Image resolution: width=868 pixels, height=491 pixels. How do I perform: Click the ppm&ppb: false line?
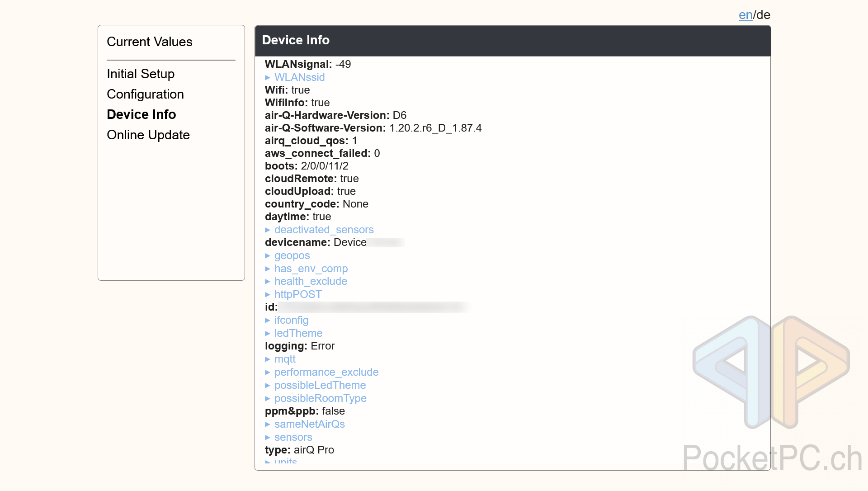[305, 411]
